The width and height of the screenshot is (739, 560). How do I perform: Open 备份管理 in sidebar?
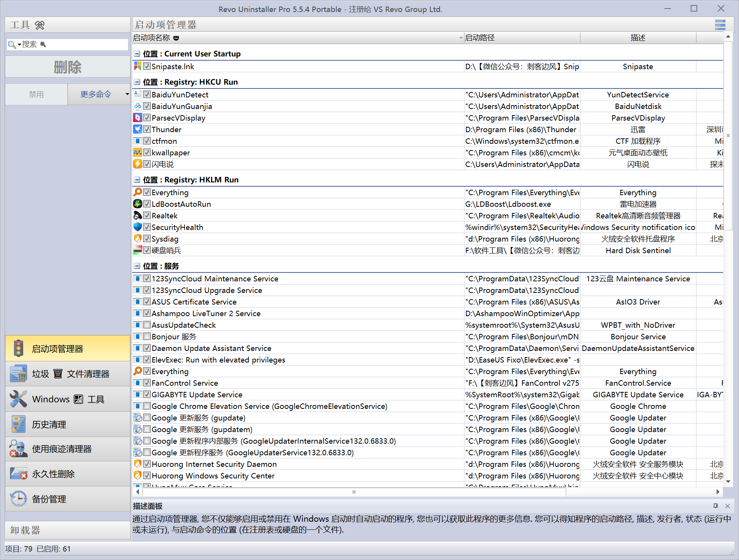pos(68,499)
